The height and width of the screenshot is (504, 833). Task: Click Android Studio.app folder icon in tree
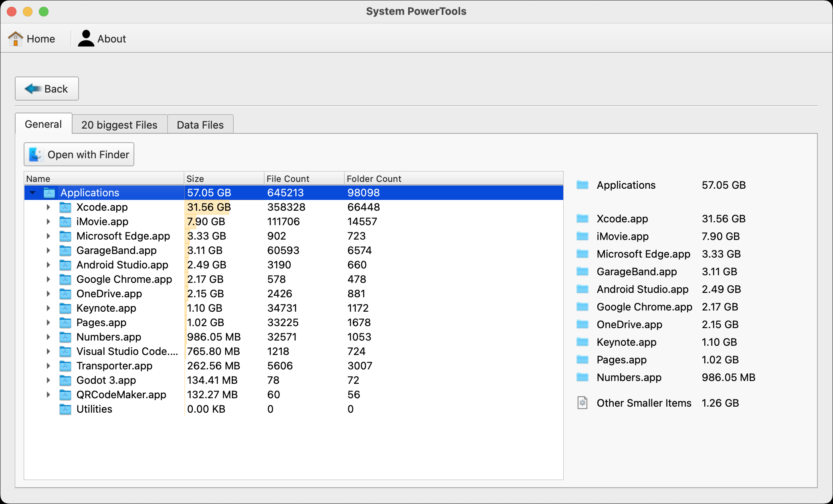pyautogui.click(x=65, y=265)
